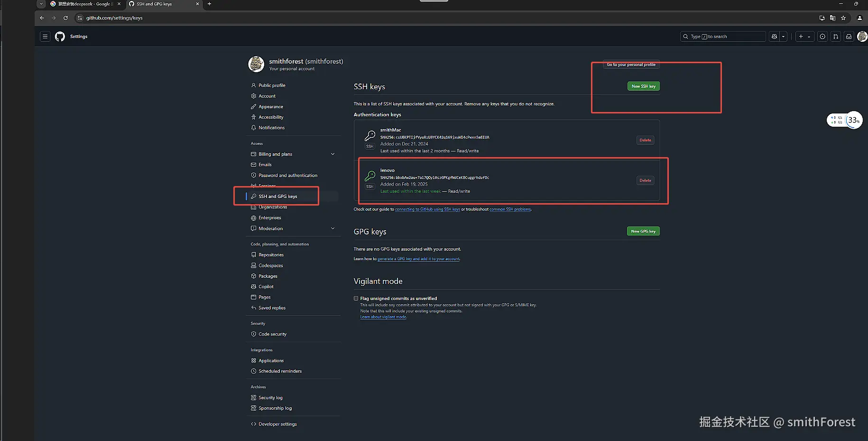Open the Notifications inbox icon
Viewport: 868px width, 441px height.
tap(849, 37)
